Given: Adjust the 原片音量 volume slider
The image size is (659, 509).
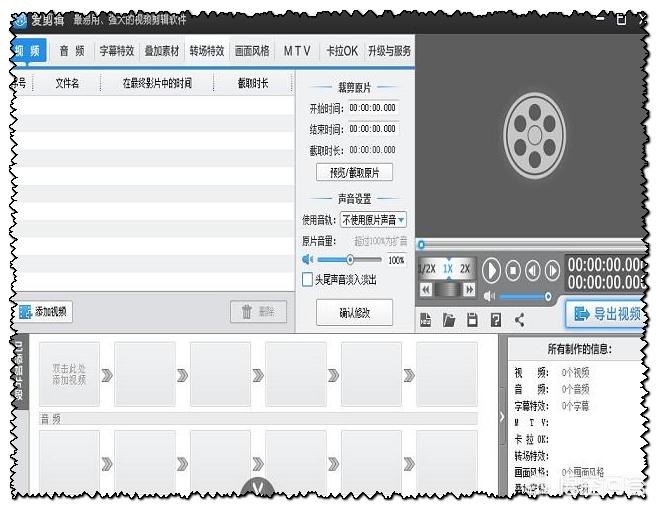Looking at the screenshot, I should tap(350, 260).
